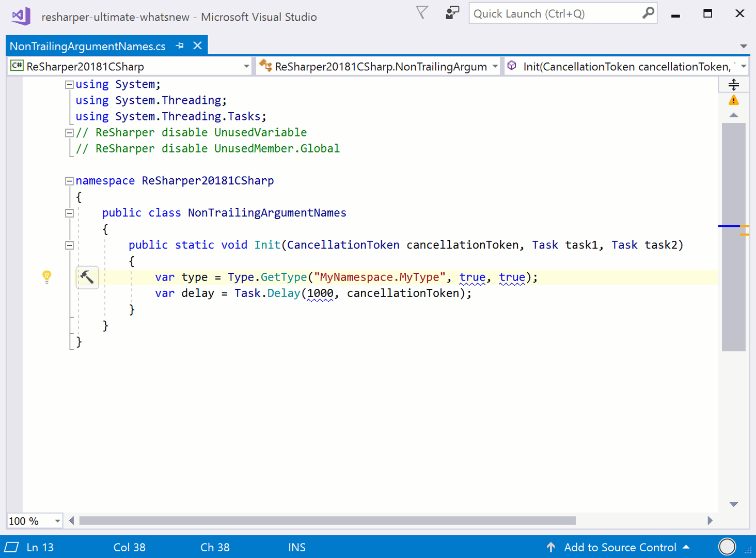Click Add to Source Control button

tap(620, 547)
